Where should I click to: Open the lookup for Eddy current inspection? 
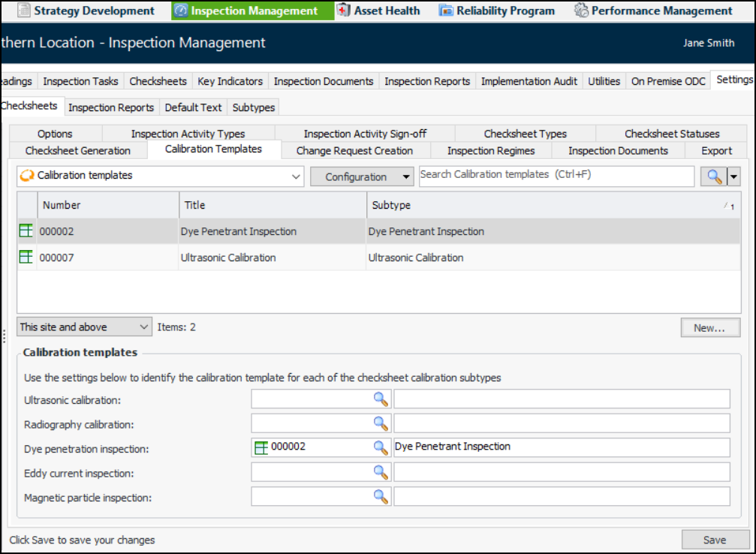(381, 473)
